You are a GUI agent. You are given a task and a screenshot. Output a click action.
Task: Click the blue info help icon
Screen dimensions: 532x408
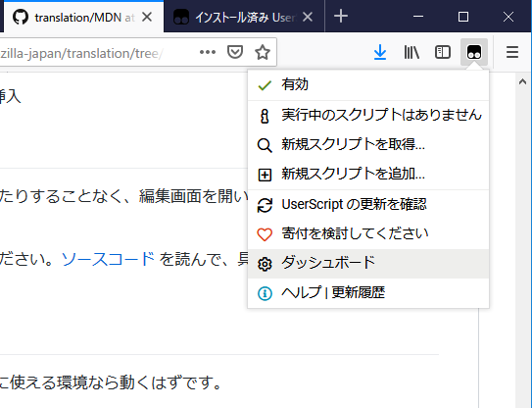pyautogui.click(x=265, y=293)
